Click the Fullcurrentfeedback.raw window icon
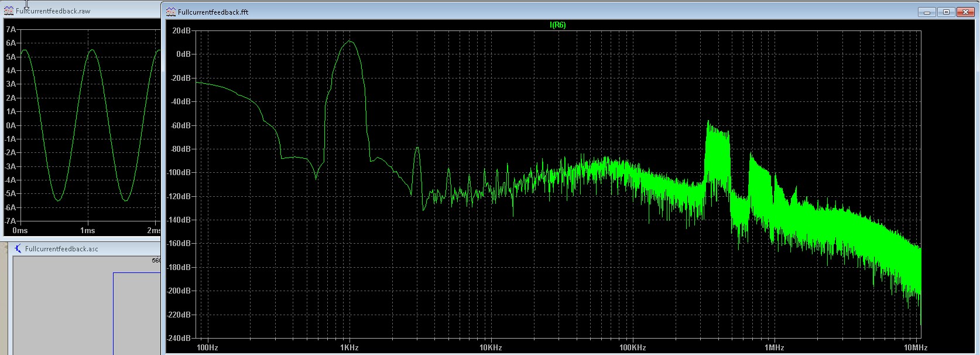 click(9, 11)
